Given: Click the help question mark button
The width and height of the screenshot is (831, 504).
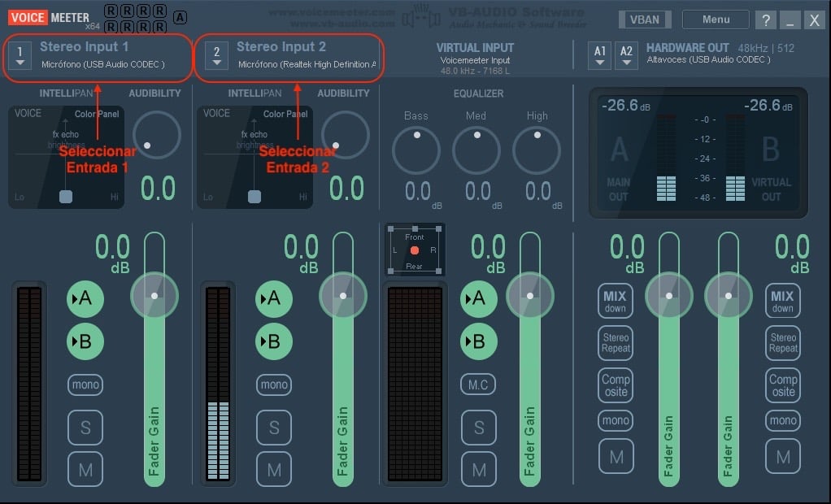Looking at the screenshot, I should click(766, 20).
